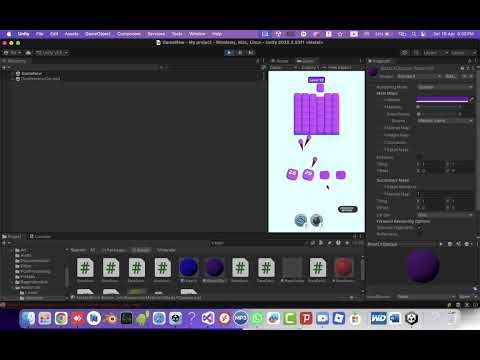Screen dimensions: 480x360
Task: Open Finder from the Dock
Action: coord(28,318)
